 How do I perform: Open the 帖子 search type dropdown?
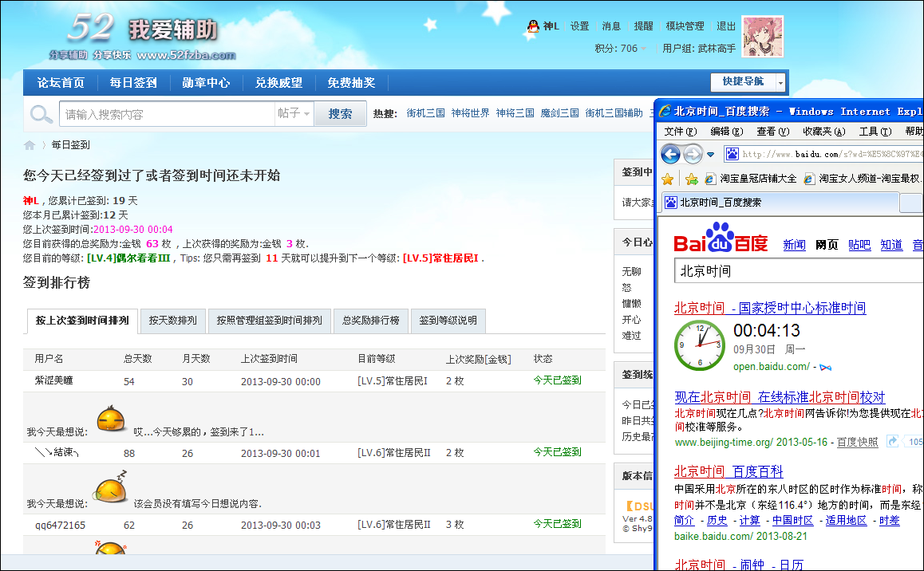pyautogui.click(x=294, y=114)
